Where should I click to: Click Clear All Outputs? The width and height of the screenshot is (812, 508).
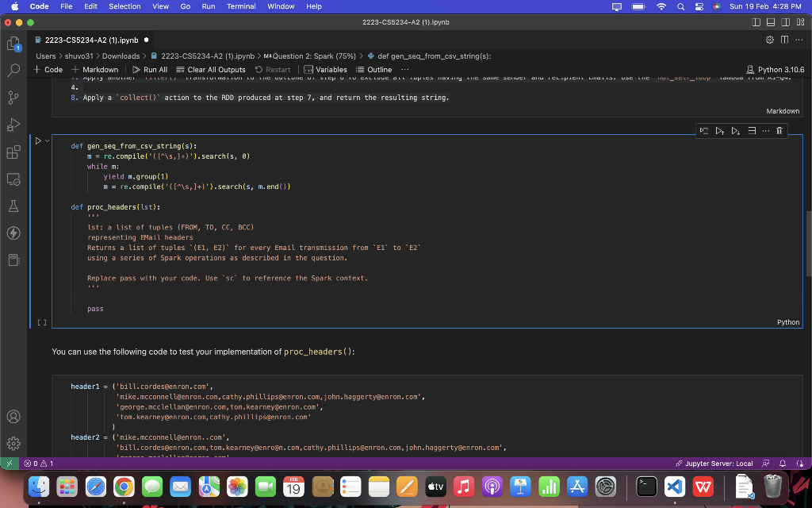click(211, 70)
